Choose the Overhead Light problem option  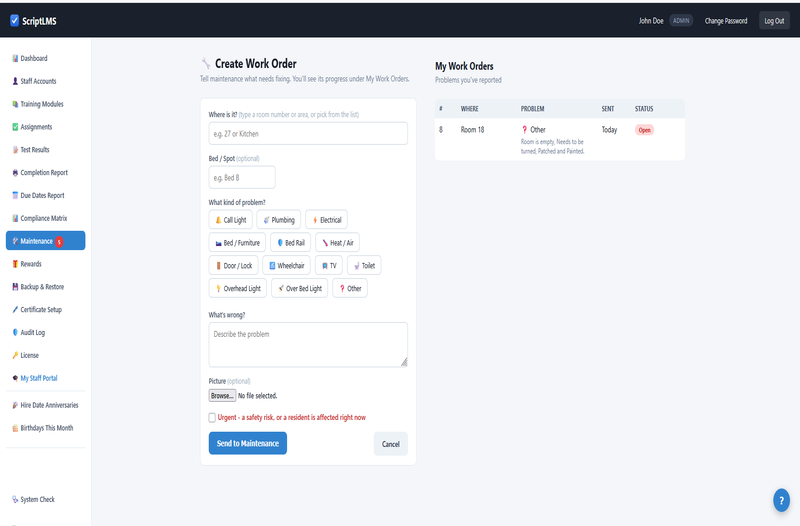coord(238,288)
